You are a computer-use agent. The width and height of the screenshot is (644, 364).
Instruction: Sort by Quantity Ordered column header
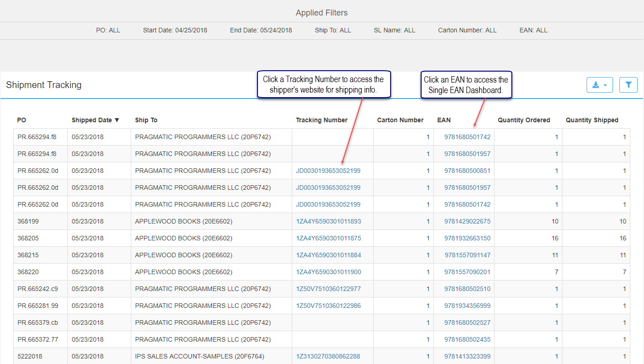click(524, 120)
